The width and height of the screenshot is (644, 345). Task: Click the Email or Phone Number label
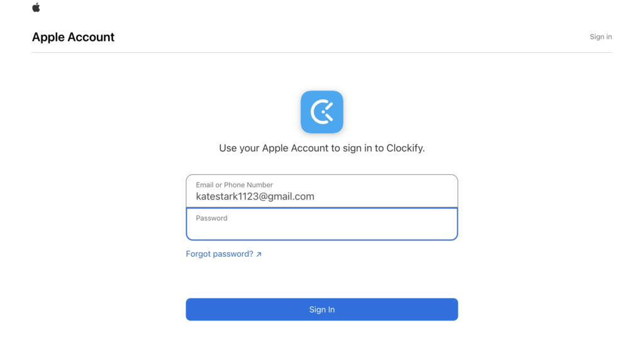[x=234, y=184]
